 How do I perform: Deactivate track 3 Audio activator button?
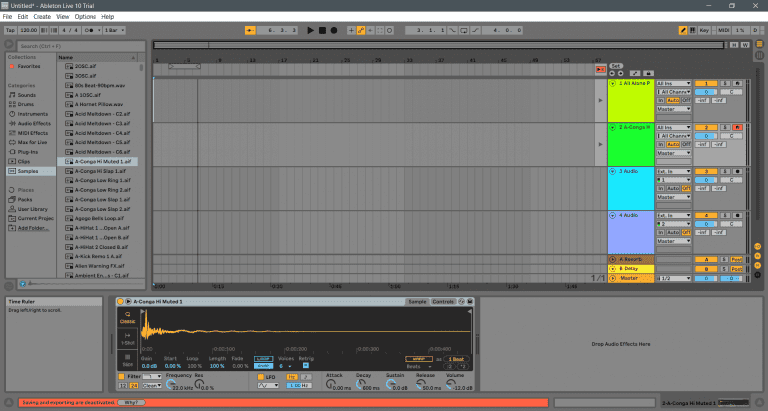click(x=706, y=171)
